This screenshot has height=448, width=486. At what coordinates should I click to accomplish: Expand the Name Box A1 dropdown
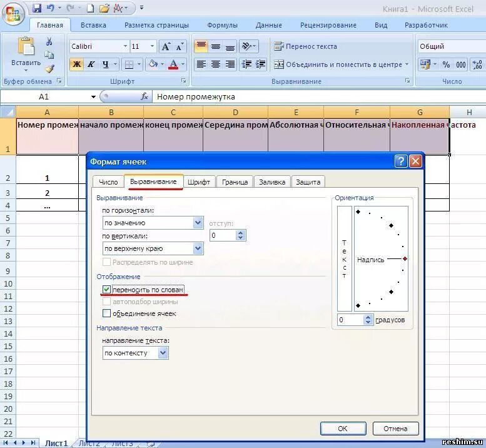tap(93, 97)
